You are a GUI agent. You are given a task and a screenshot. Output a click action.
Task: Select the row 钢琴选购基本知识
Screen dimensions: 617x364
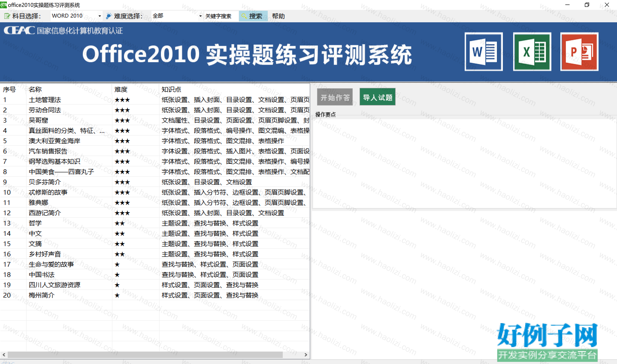coord(155,162)
